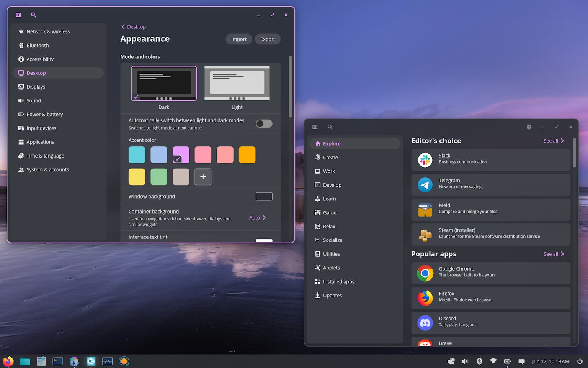
Task: See all Editor's choice apps
Action: click(x=554, y=141)
